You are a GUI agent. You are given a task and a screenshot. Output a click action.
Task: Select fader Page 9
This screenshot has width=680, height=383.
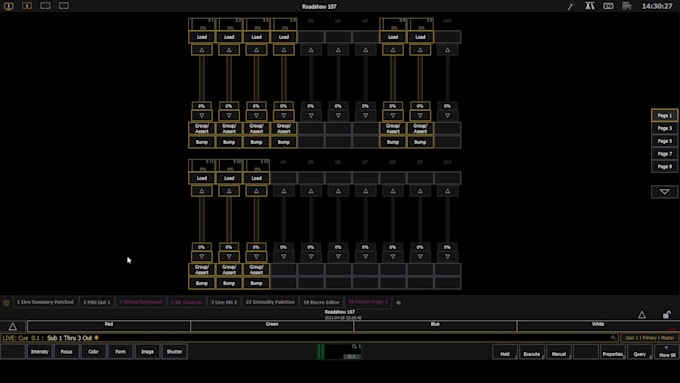point(664,167)
